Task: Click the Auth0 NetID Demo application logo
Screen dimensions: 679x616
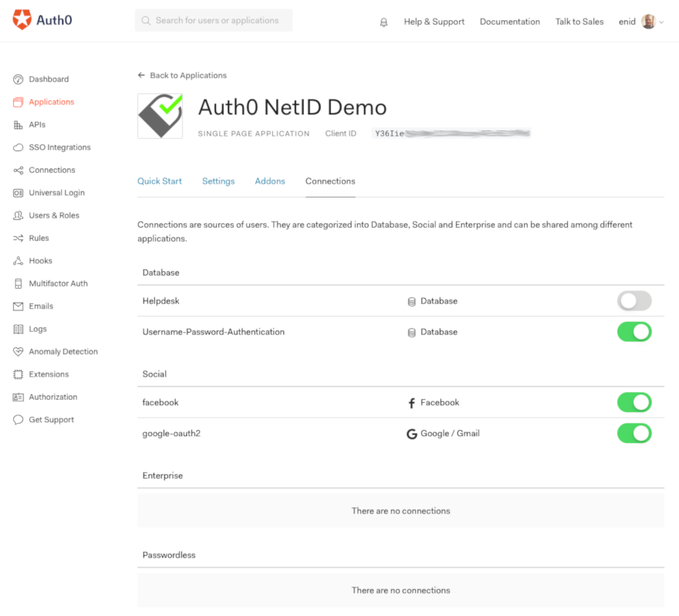Action: 160,116
